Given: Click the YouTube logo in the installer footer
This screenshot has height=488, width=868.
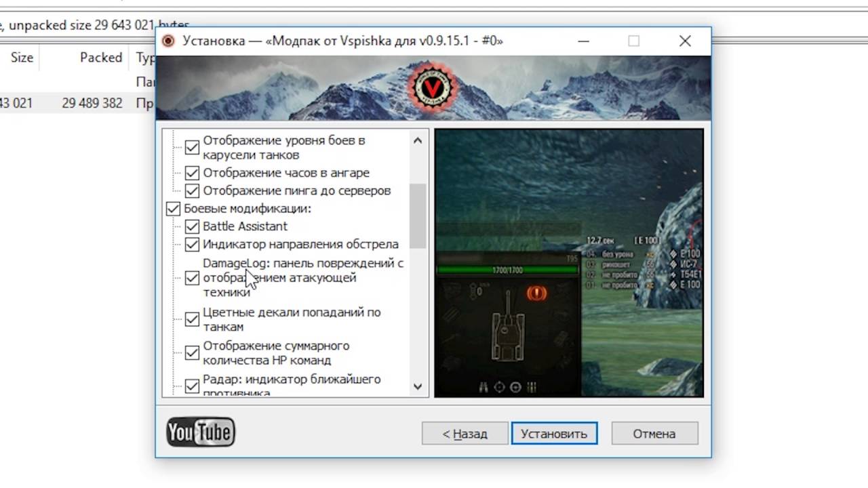Looking at the screenshot, I should (x=201, y=432).
